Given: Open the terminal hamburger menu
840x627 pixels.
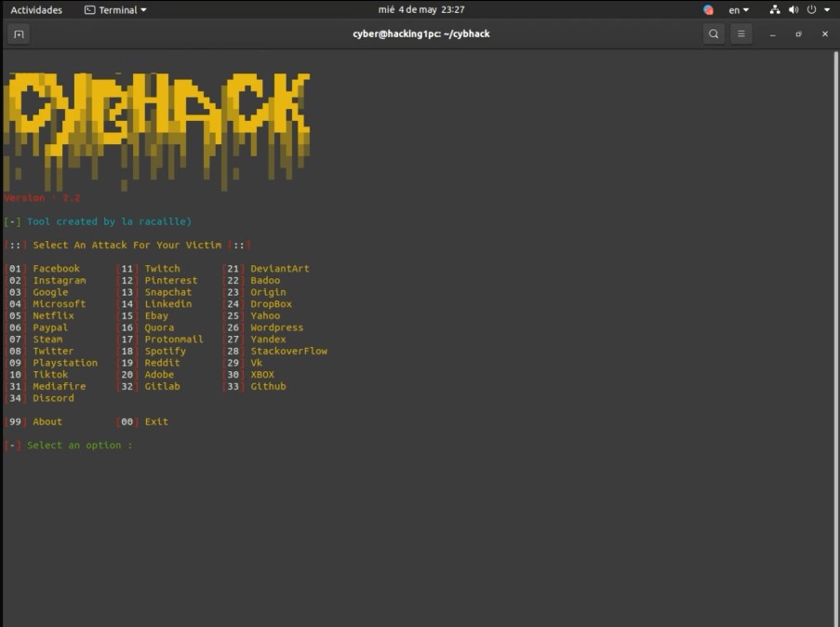Looking at the screenshot, I should pyautogui.click(x=741, y=33).
